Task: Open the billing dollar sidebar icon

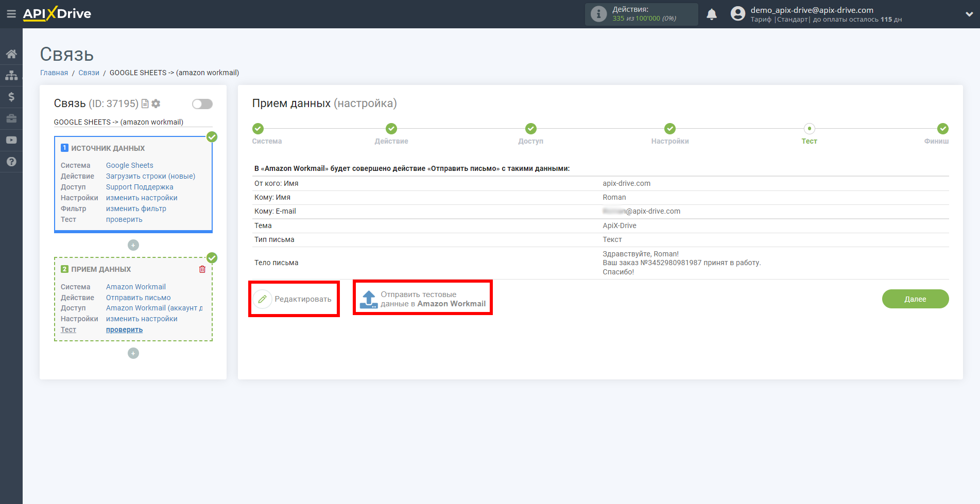Action: point(11,97)
